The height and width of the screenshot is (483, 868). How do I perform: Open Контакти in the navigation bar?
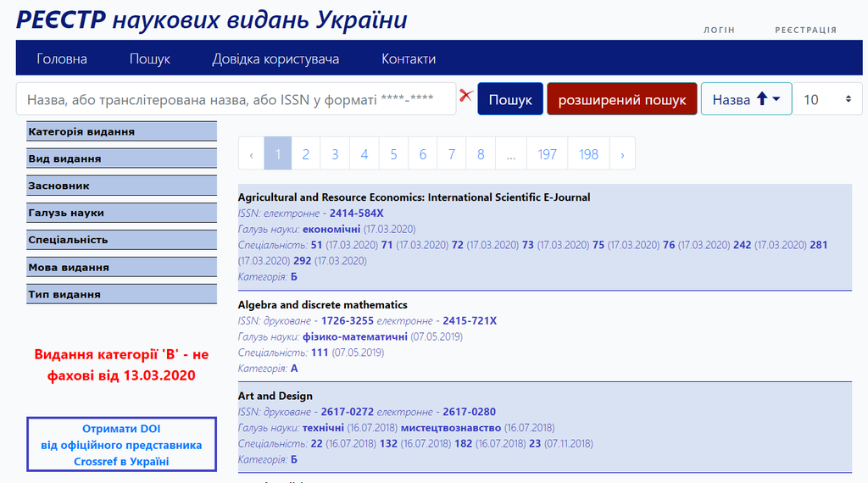409,58
